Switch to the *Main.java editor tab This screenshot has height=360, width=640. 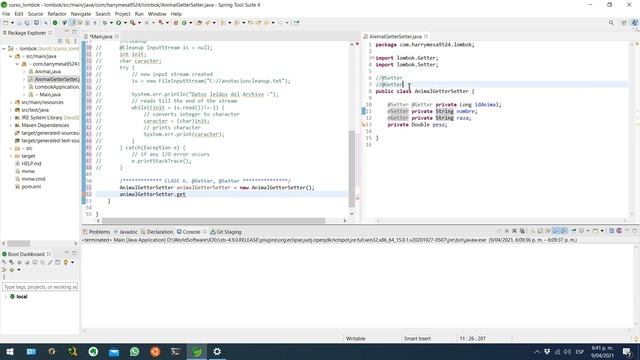[100, 36]
